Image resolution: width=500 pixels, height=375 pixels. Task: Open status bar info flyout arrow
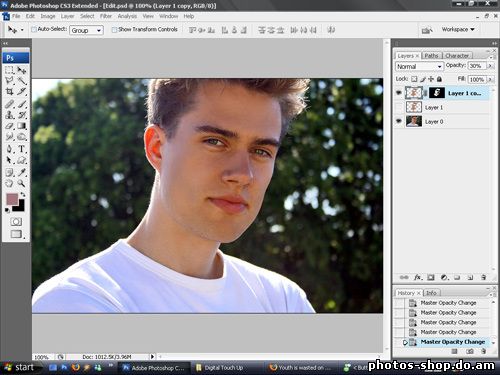pos(152,357)
